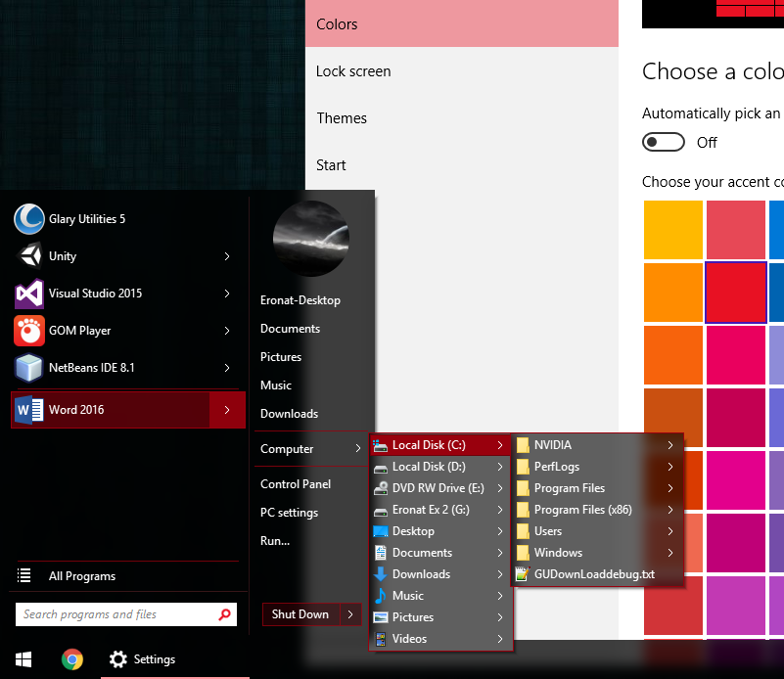The image size is (784, 679).
Task: Select Lock screen settings tab
Action: 353,71
